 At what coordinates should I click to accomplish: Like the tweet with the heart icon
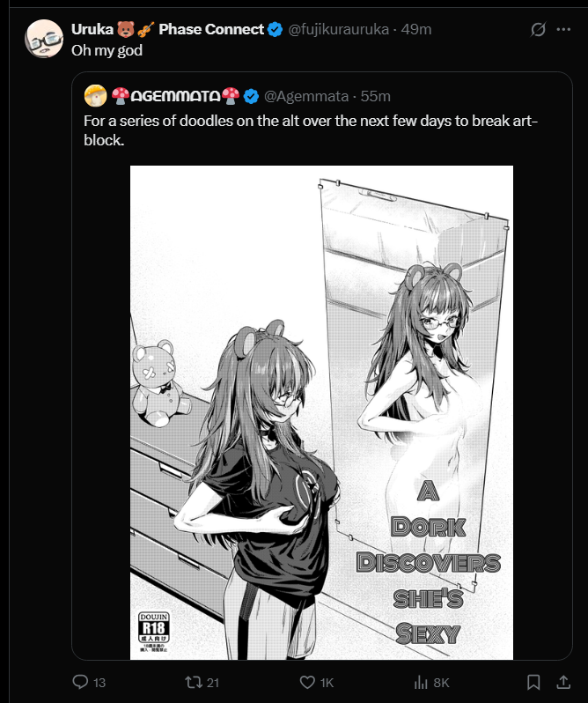(307, 682)
